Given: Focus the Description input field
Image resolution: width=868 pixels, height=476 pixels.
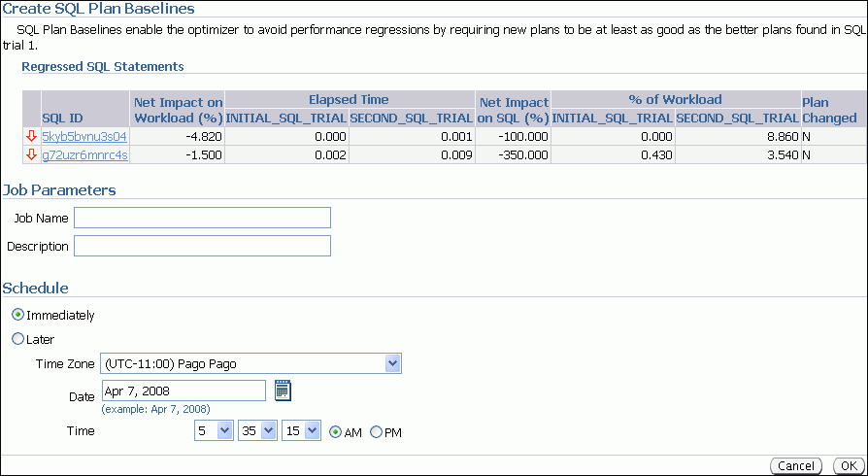Looking at the screenshot, I should click(x=203, y=246).
